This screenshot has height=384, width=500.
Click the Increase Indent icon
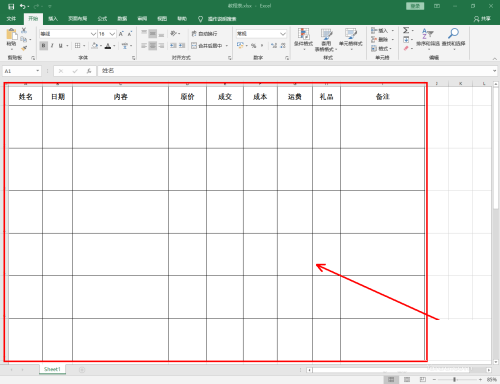182,46
